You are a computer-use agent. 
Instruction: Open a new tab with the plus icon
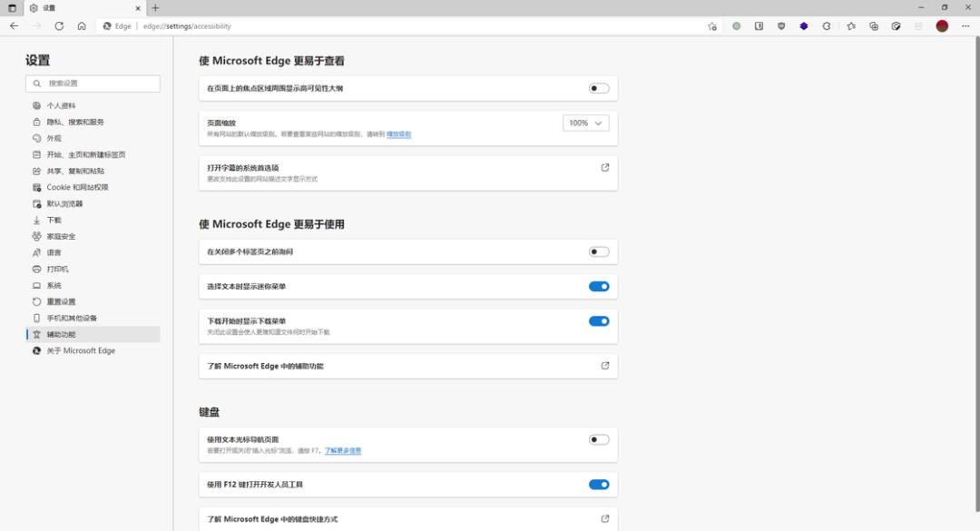(155, 8)
